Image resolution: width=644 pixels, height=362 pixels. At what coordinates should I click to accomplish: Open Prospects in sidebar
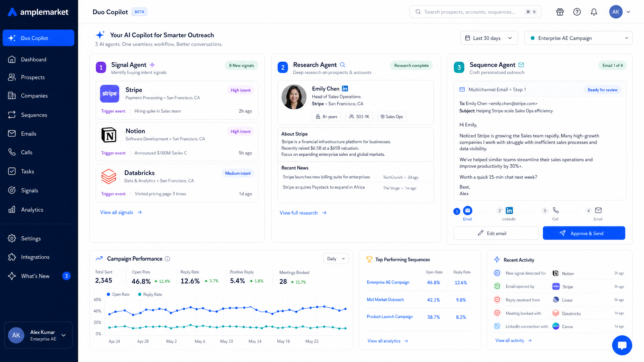coord(38,77)
